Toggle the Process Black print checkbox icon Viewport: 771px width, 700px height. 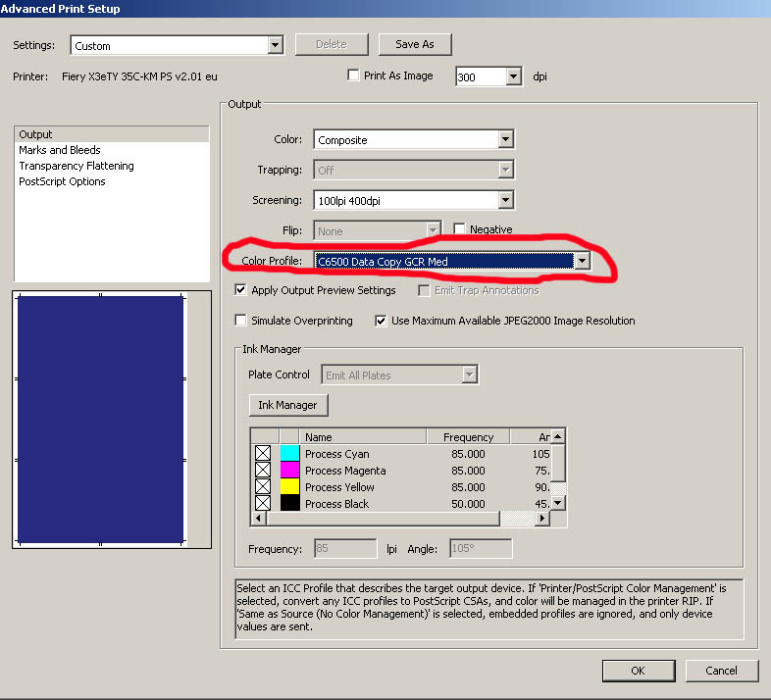[x=263, y=503]
